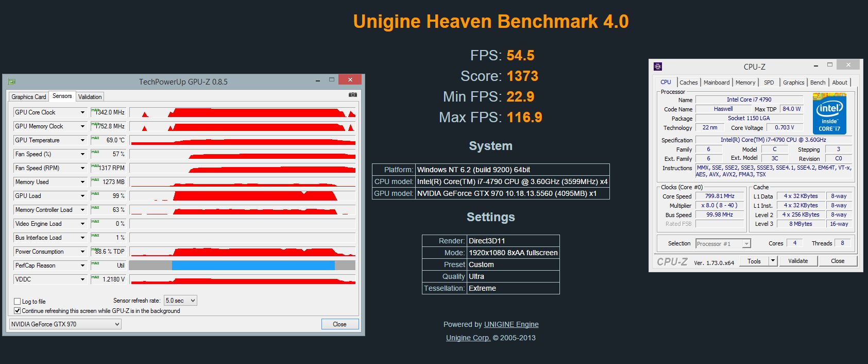Open the CPU-Z Mainboard tab
Screen dimensions: 868x364
(717, 82)
